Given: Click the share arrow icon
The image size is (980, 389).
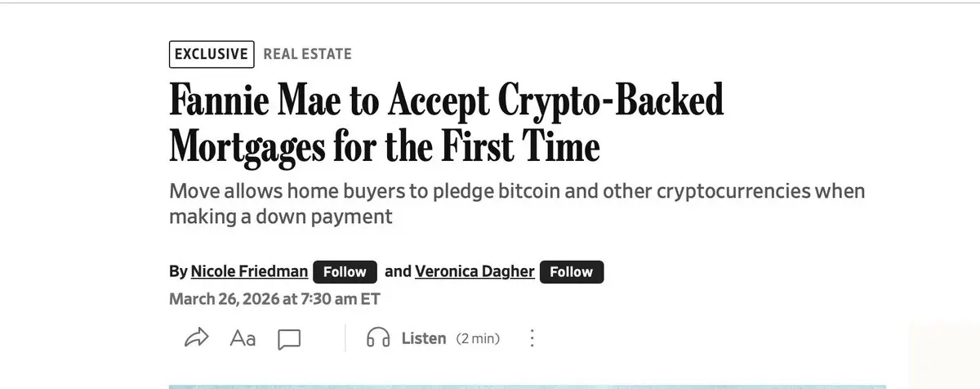Looking at the screenshot, I should tap(197, 338).
